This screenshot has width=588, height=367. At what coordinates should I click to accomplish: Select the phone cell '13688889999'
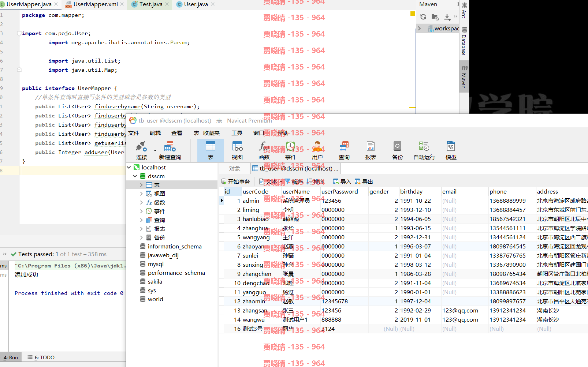click(x=512, y=201)
